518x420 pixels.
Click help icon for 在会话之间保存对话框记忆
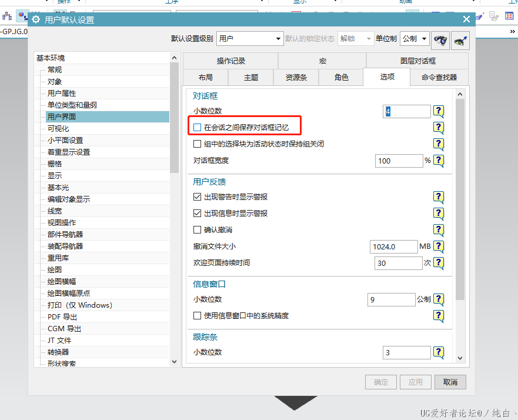(439, 128)
